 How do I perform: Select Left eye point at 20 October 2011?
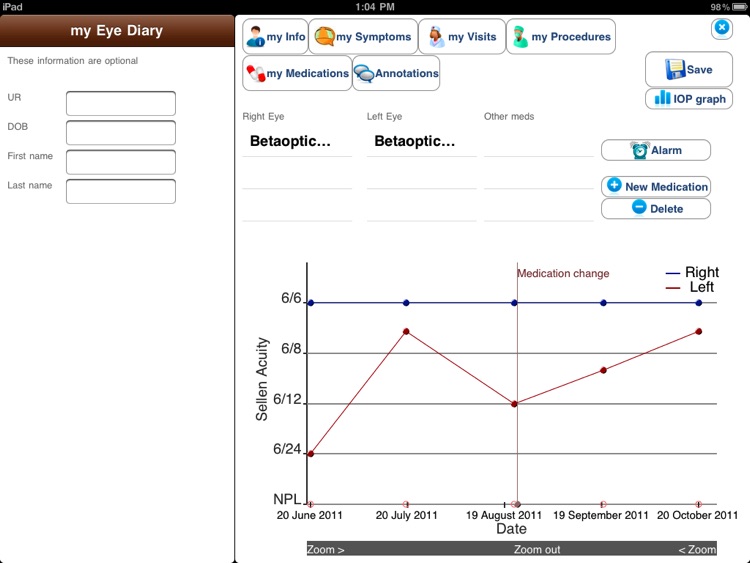click(x=698, y=331)
